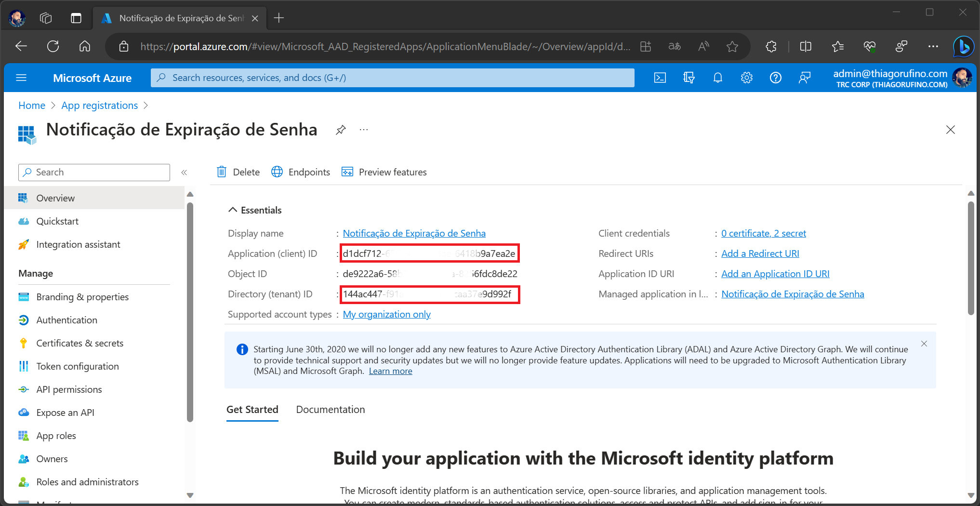Click Add an Application ID URI

[775, 274]
